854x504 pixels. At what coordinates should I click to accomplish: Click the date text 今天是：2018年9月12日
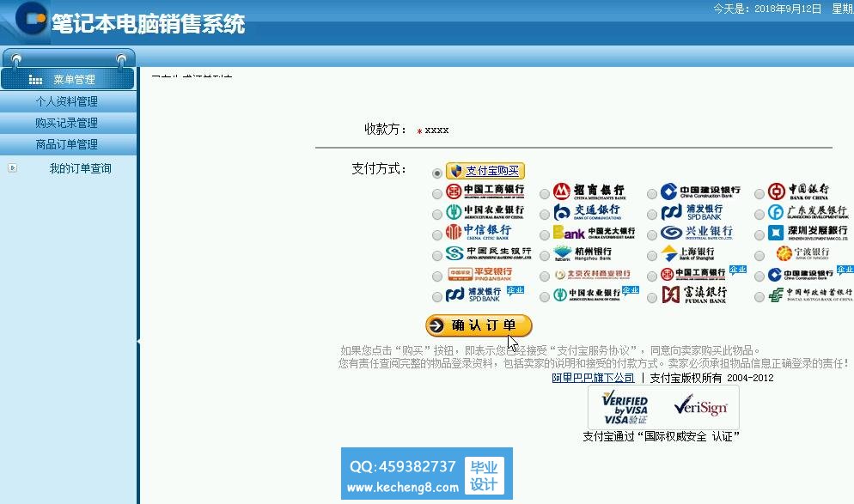coord(767,9)
